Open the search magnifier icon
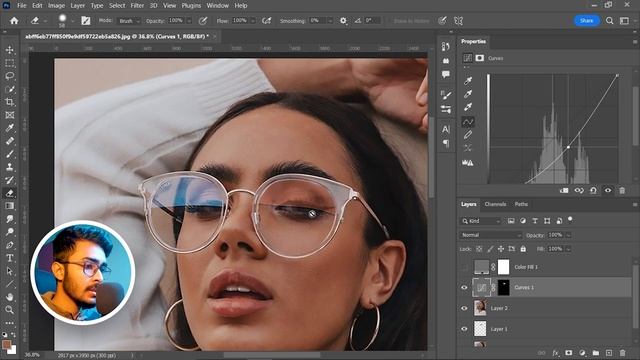 pos(609,20)
